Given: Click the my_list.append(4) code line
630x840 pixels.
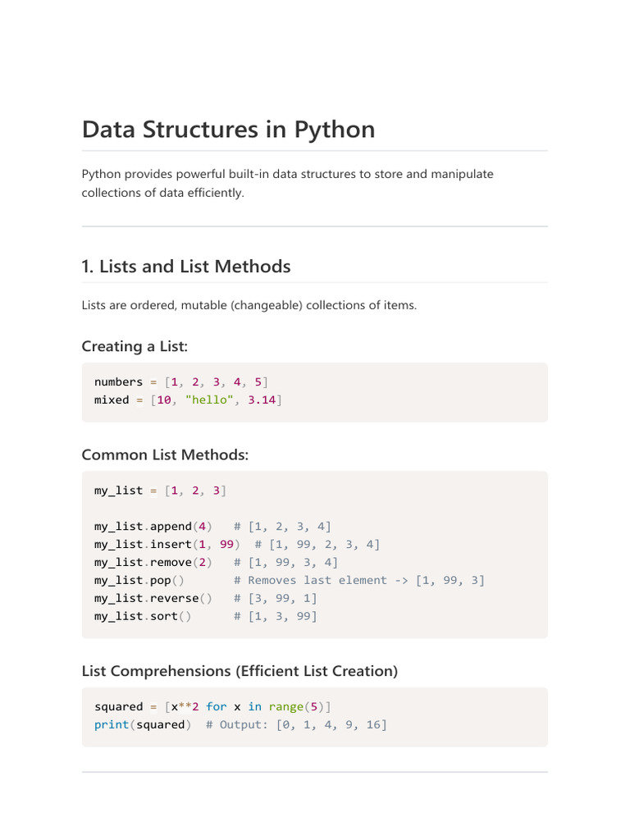Looking at the screenshot, I should [153, 526].
